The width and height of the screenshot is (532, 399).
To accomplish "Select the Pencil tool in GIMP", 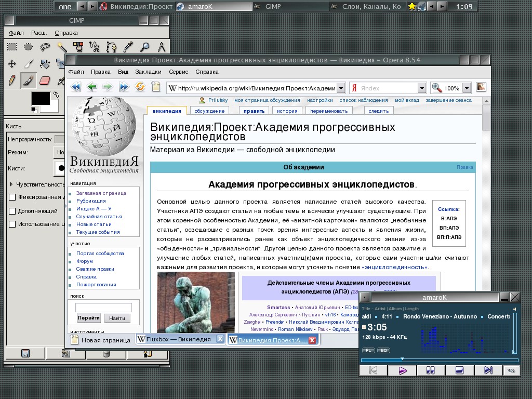I will tap(12, 81).
